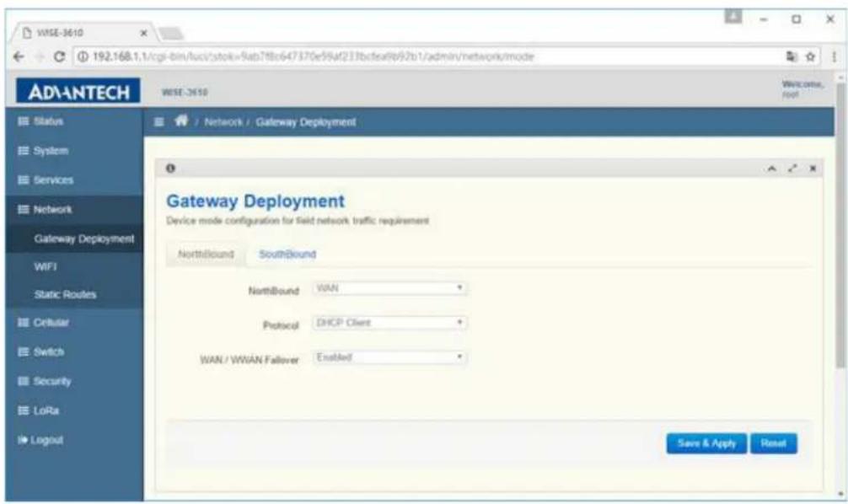Toggle sidebar with hamburger icon in breadcrumb bar

[x=158, y=122]
